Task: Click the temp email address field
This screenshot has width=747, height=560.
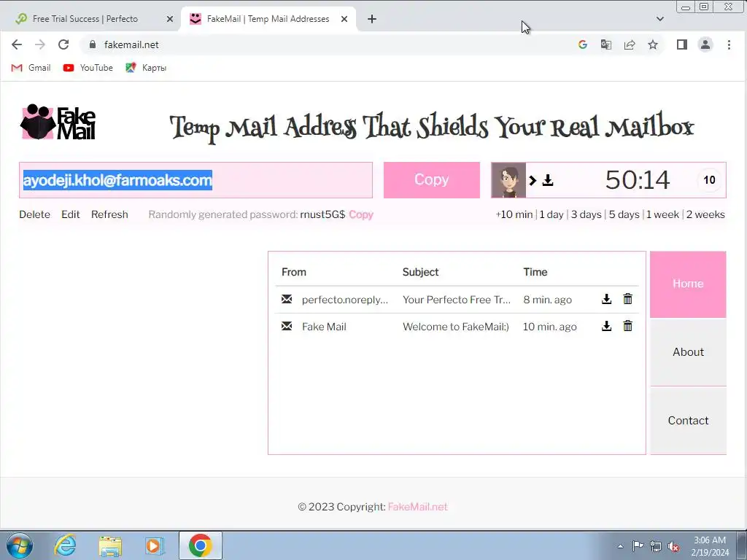Action: (x=196, y=180)
